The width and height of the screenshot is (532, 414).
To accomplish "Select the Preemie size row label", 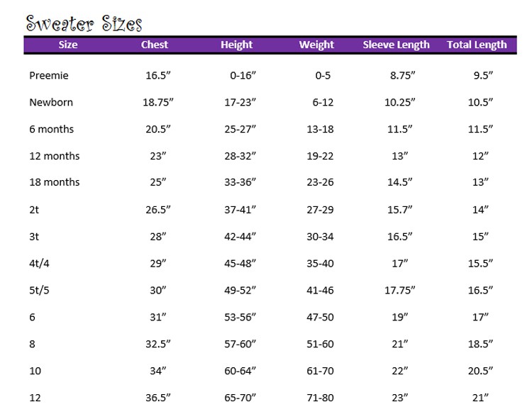I will point(49,75).
